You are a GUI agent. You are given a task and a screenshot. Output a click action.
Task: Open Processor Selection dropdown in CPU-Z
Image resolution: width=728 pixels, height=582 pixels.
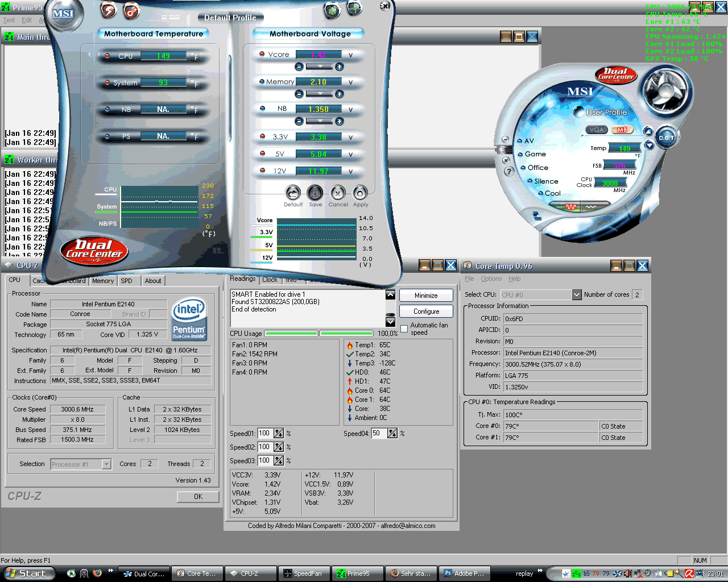click(x=106, y=464)
